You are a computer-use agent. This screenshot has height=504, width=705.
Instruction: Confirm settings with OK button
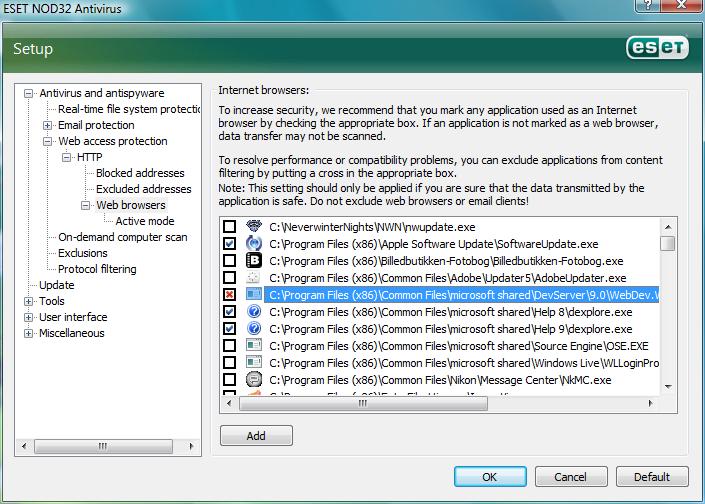click(x=490, y=477)
